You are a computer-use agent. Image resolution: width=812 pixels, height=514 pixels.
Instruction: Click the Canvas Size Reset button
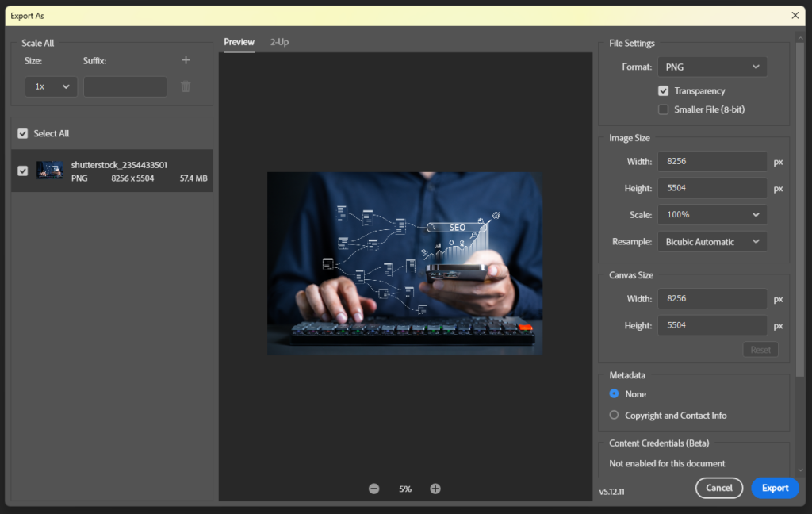(760, 350)
